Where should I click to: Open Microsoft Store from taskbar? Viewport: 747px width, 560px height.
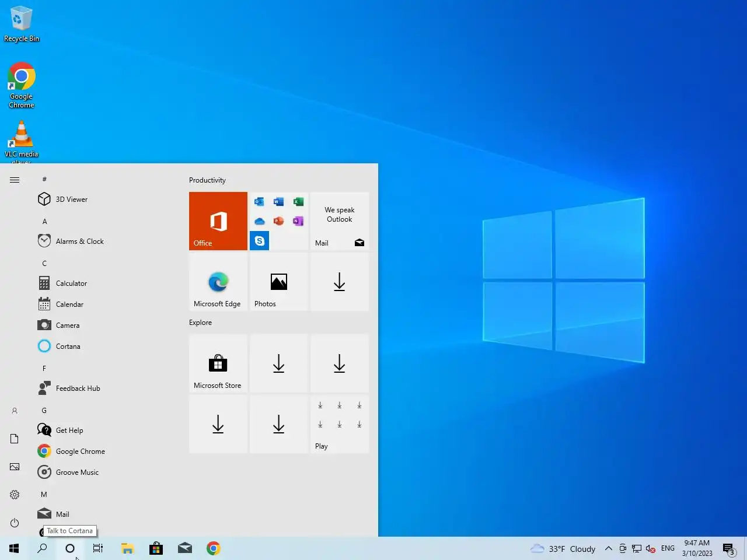(156, 548)
